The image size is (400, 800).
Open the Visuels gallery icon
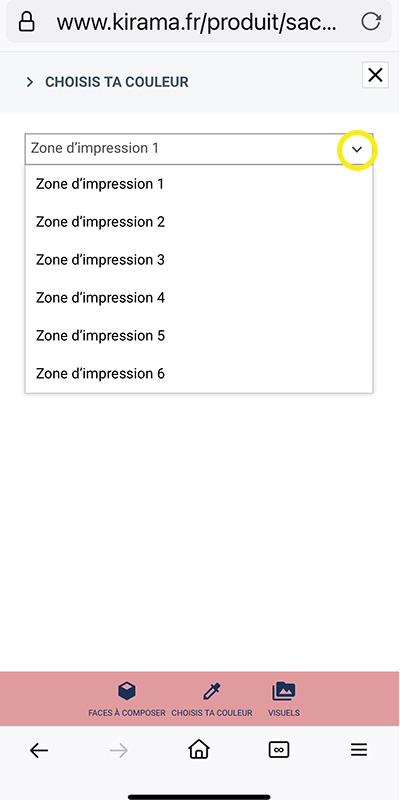(x=284, y=691)
